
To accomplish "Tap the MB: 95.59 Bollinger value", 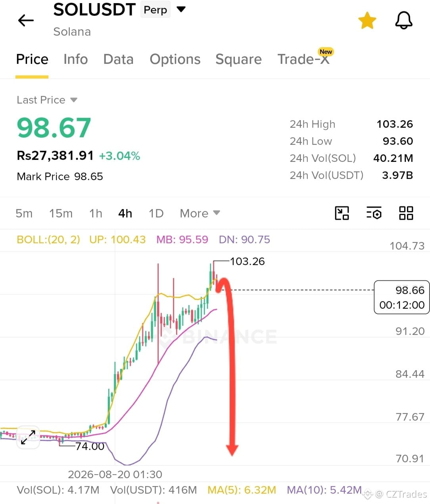I will [x=182, y=240].
